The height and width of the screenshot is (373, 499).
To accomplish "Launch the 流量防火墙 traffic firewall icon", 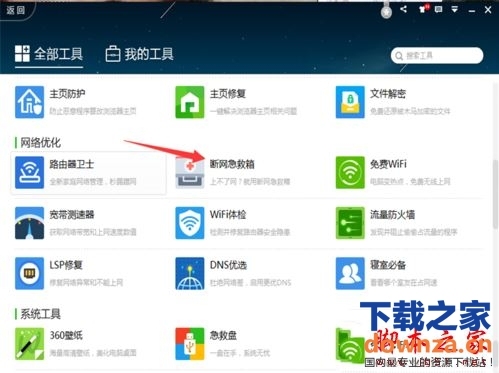I will pyautogui.click(x=350, y=223).
